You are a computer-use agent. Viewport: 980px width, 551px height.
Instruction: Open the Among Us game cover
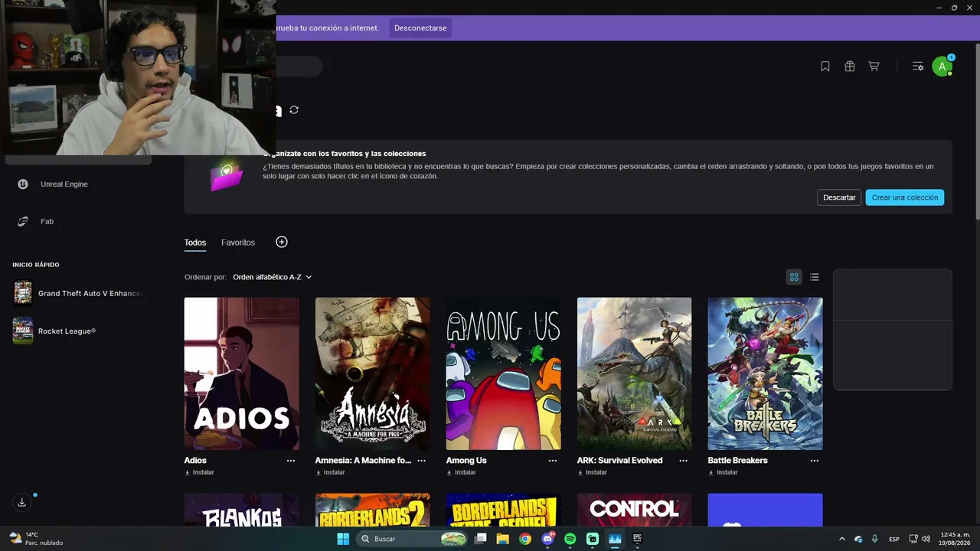[x=504, y=373]
